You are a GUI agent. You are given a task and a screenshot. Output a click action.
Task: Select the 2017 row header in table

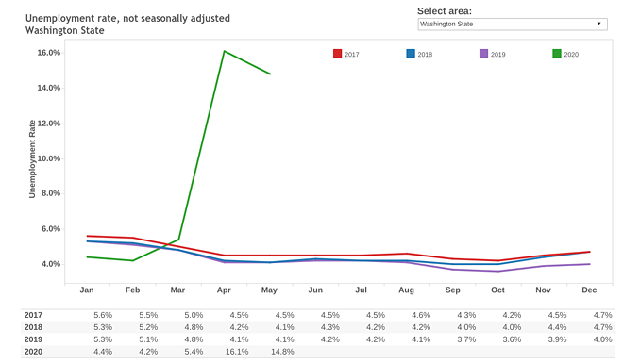(33, 315)
